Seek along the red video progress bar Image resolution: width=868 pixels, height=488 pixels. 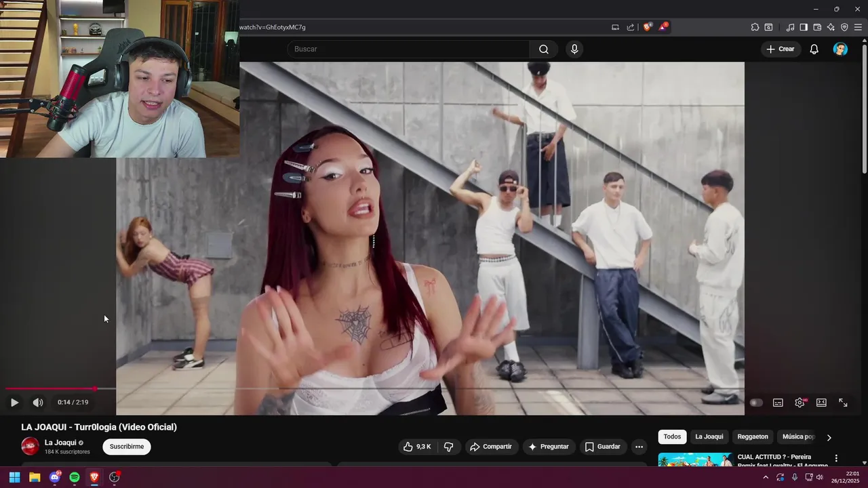point(50,389)
